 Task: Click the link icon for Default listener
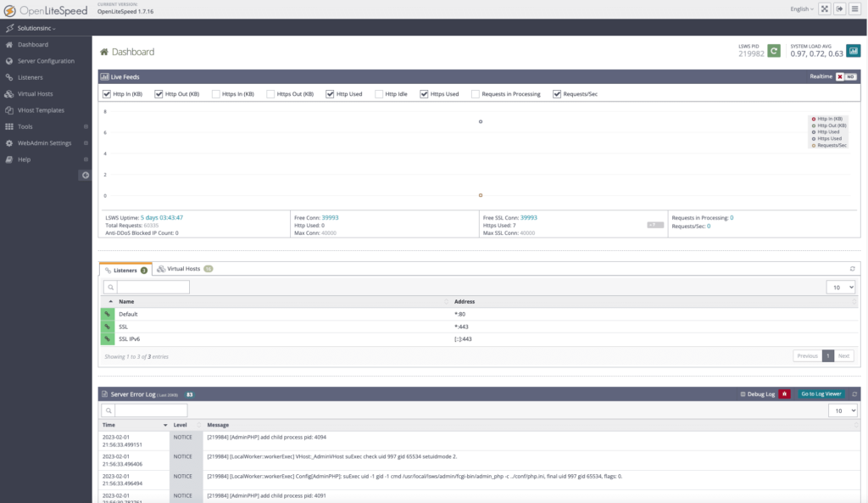(108, 314)
